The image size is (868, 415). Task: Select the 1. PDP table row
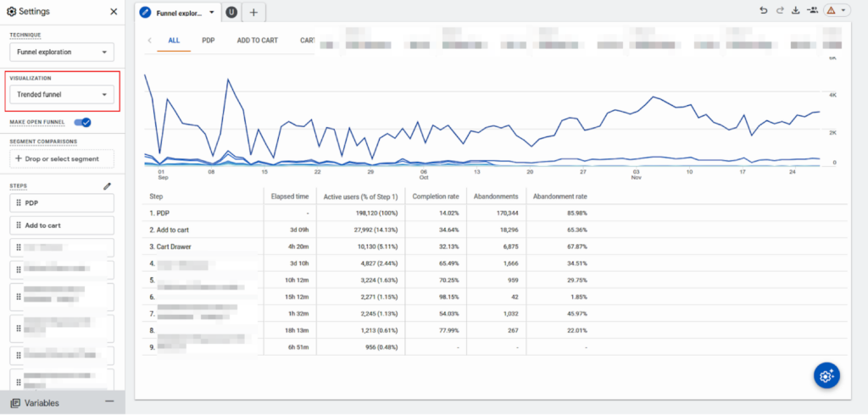(494, 213)
